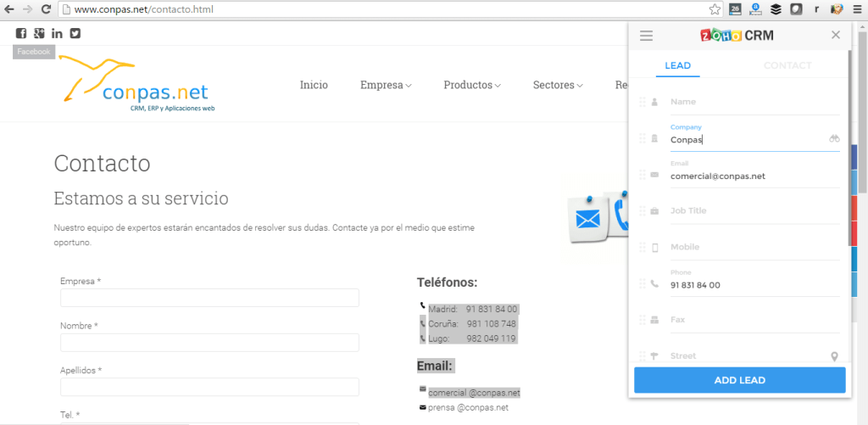
Task: Reload the page with the refresh icon
Action: pos(47,9)
